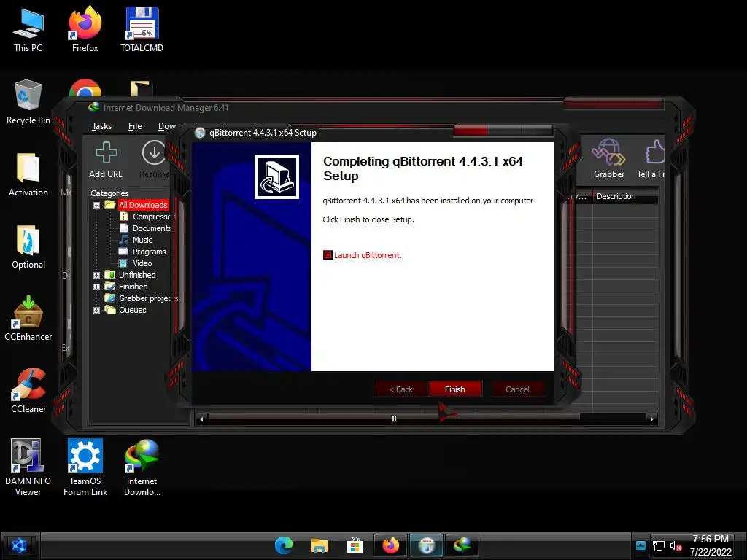Click the Cancel button in Setup
This screenshot has width=747, height=560.
coord(517,389)
